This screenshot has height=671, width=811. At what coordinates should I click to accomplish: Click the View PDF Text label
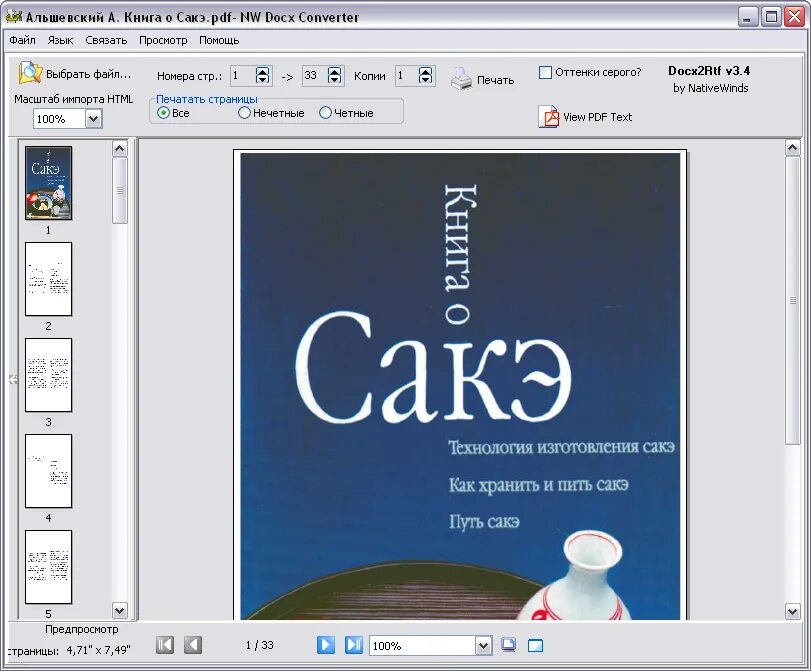(597, 117)
